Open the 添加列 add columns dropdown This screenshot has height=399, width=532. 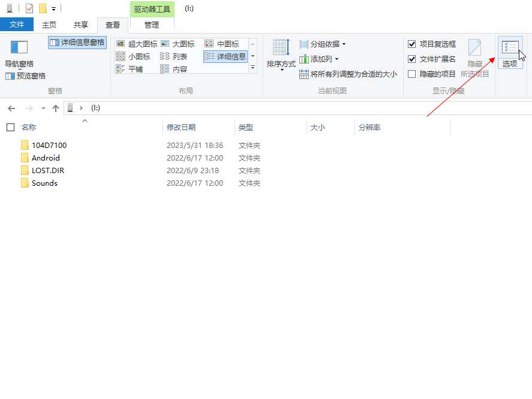319,59
